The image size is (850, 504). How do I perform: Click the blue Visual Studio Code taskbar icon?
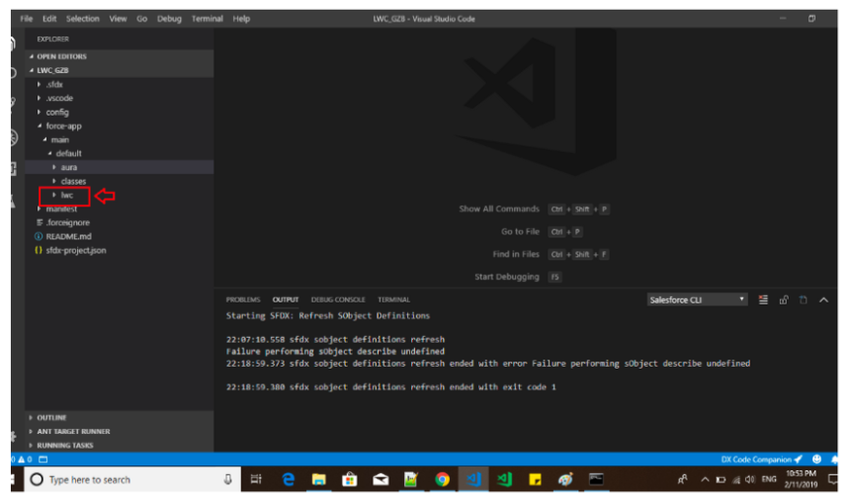pos(473,479)
